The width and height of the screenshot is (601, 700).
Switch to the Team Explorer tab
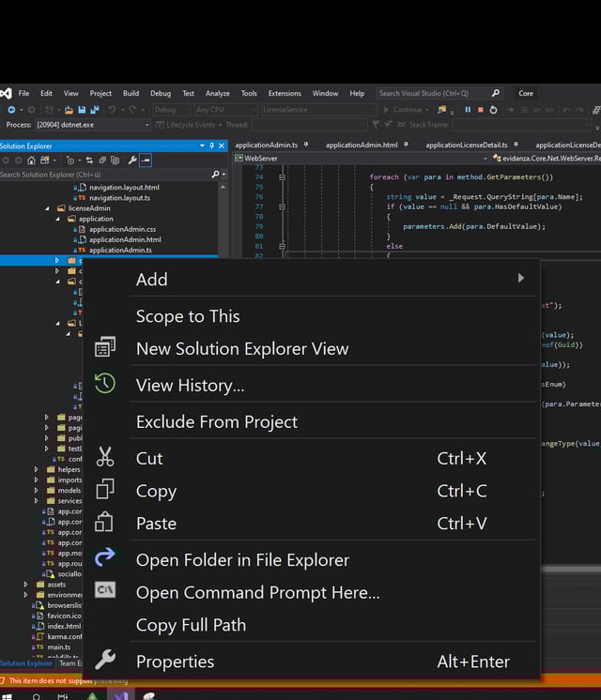(x=69, y=663)
